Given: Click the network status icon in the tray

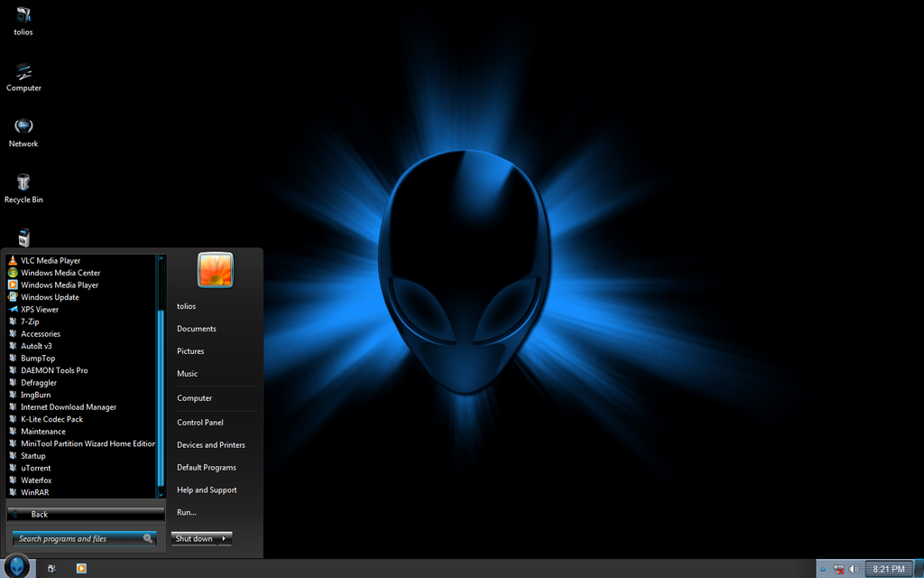Looking at the screenshot, I should (839, 569).
